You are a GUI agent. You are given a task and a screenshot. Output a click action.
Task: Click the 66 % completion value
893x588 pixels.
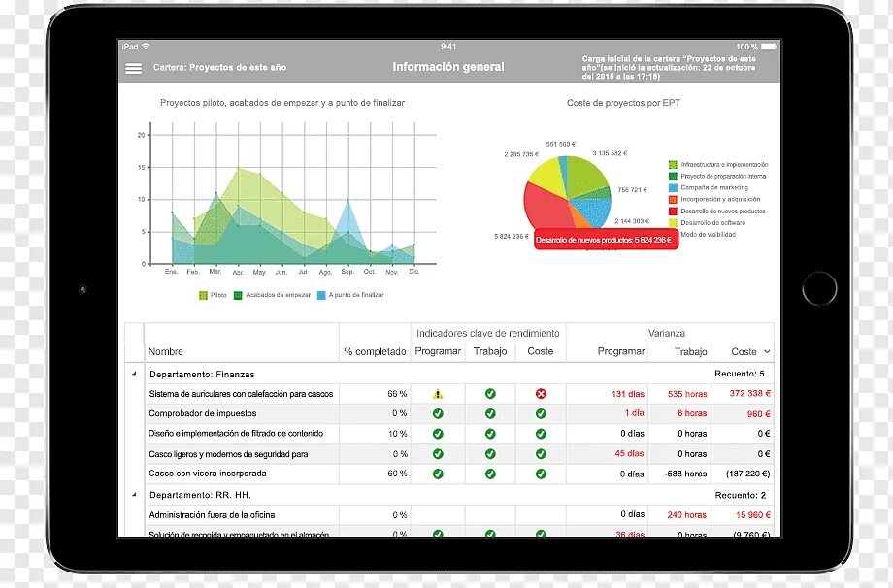397,394
